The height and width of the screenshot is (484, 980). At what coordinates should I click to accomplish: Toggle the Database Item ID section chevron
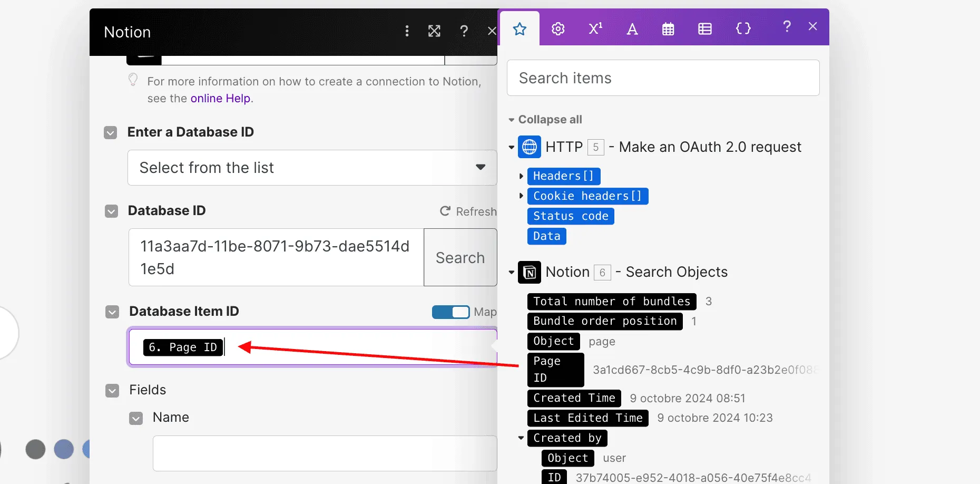[112, 312]
